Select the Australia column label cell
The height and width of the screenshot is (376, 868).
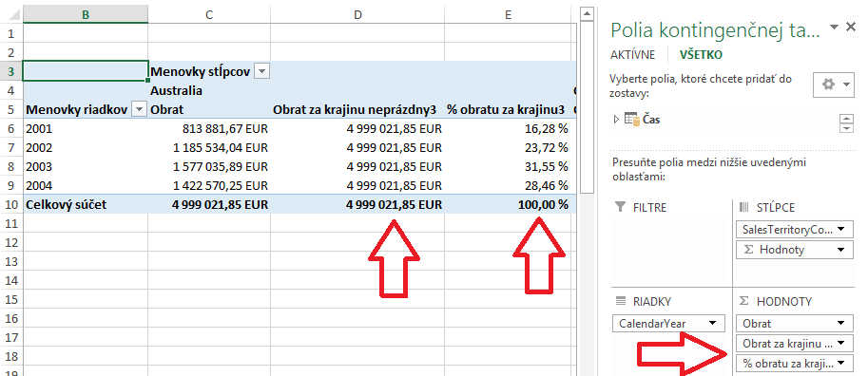pyautogui.click(x=209, y=90)
